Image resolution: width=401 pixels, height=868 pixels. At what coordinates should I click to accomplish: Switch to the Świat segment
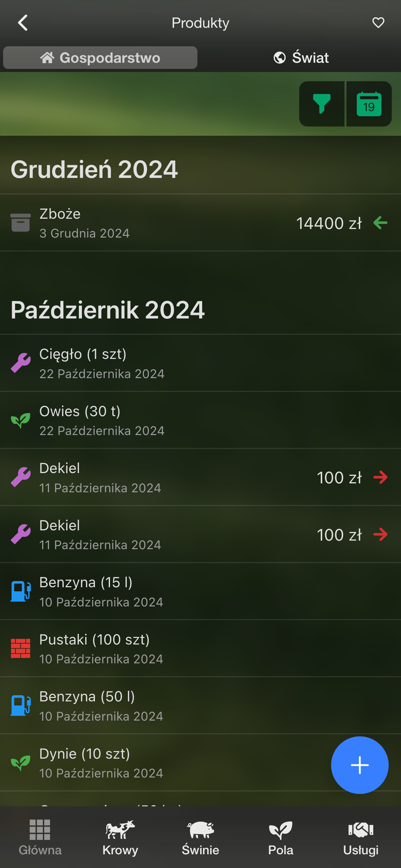[x=301, y=58]
